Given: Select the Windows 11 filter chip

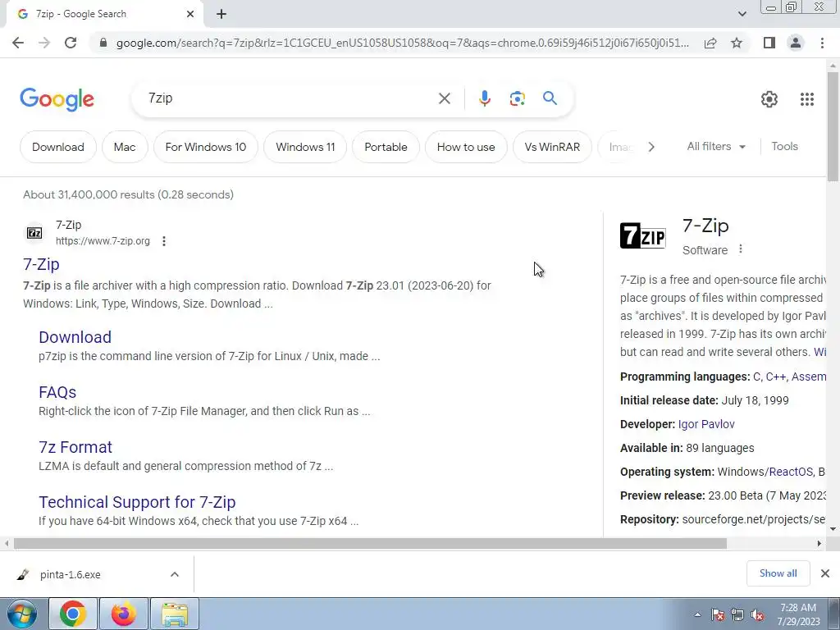Looking at the screenshot, I should pos(305,147).
